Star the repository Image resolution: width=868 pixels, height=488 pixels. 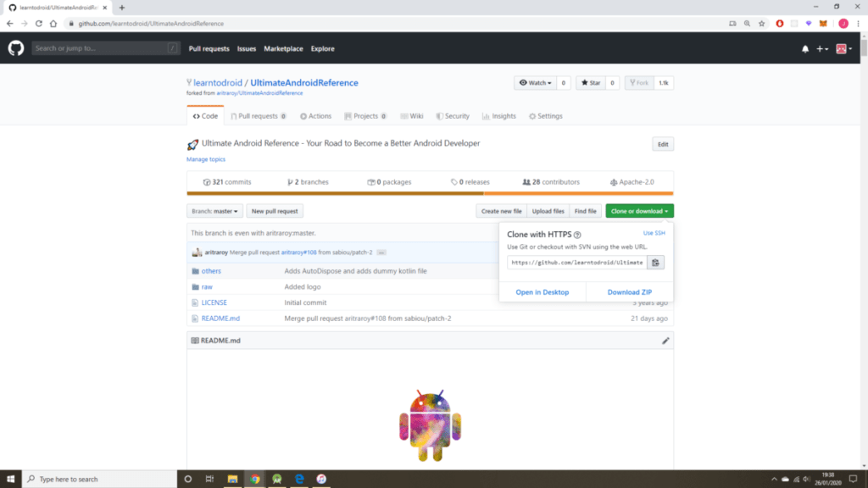pos(589,83)
